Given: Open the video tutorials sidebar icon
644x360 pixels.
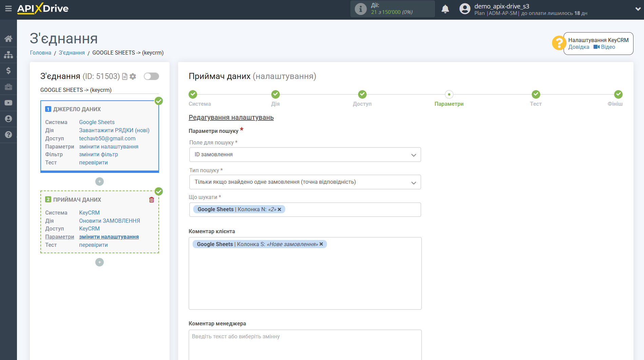Looking at the screenshot, I should [x=8, y=103].
